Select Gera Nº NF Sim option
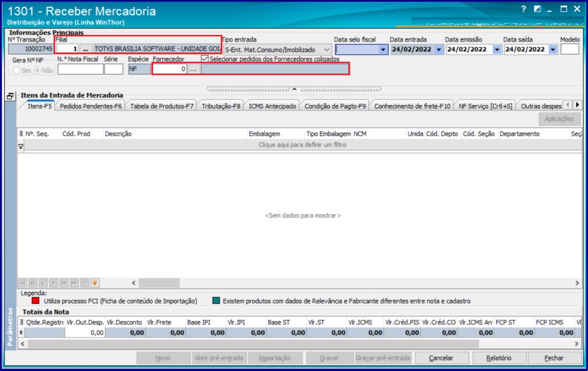588x371 pixels. [x=16, y=70]
